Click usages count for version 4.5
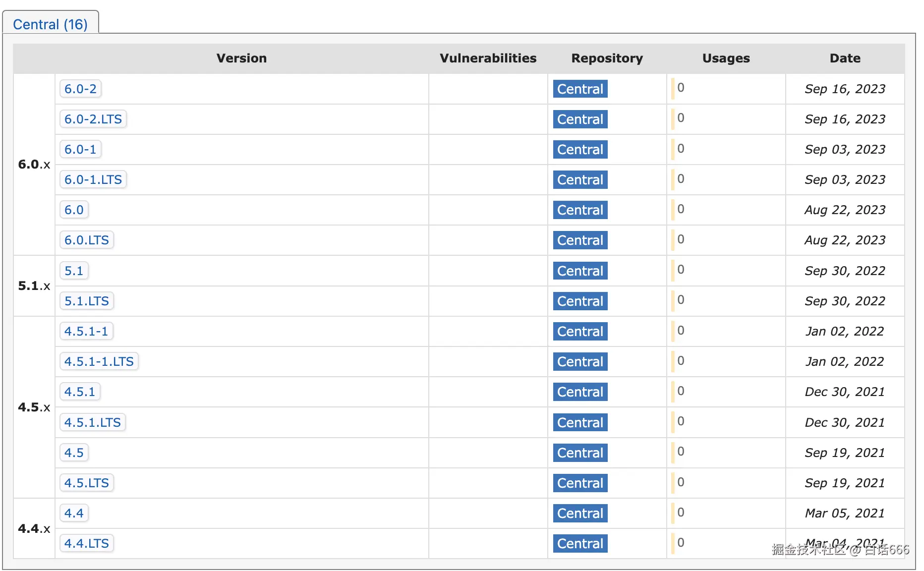Screen dimensions: 924x571 click(681, 452)
